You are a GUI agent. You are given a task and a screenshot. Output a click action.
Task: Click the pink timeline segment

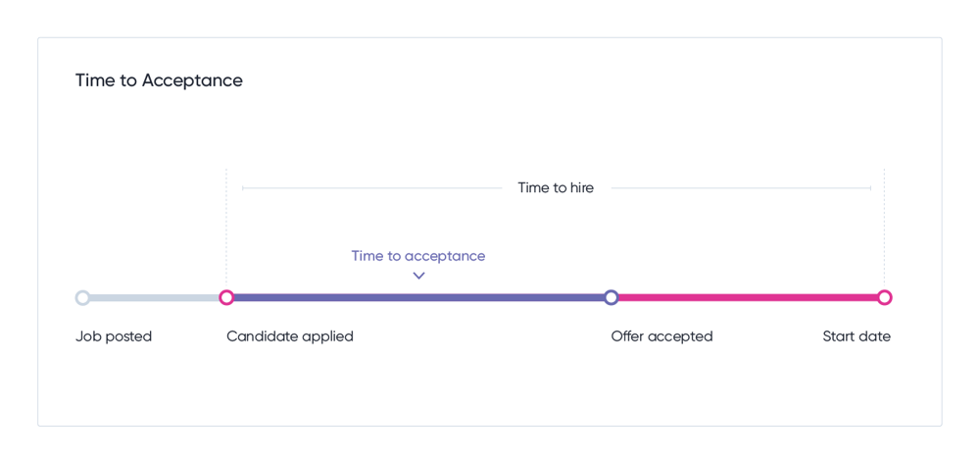coord(748,298)
